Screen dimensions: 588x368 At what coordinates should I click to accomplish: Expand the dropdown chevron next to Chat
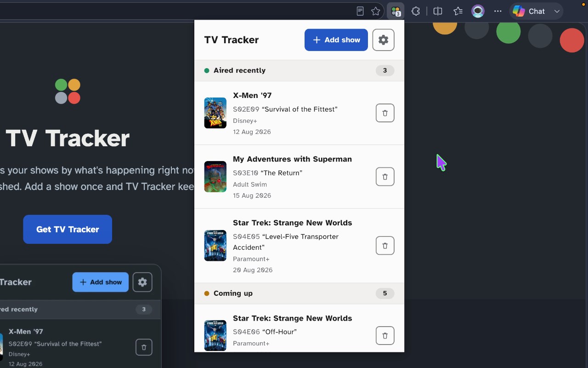pos(557,11)
